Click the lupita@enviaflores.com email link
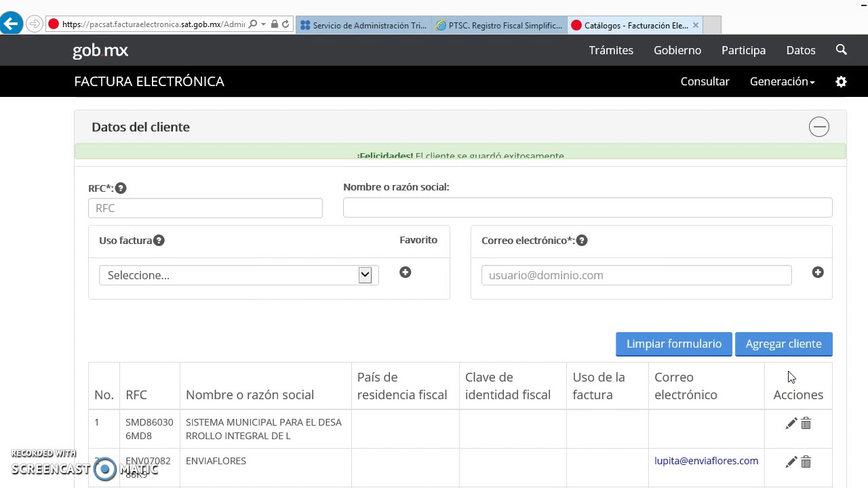The width and height of the screenshot is (868, 488). [x=706, y=461]
